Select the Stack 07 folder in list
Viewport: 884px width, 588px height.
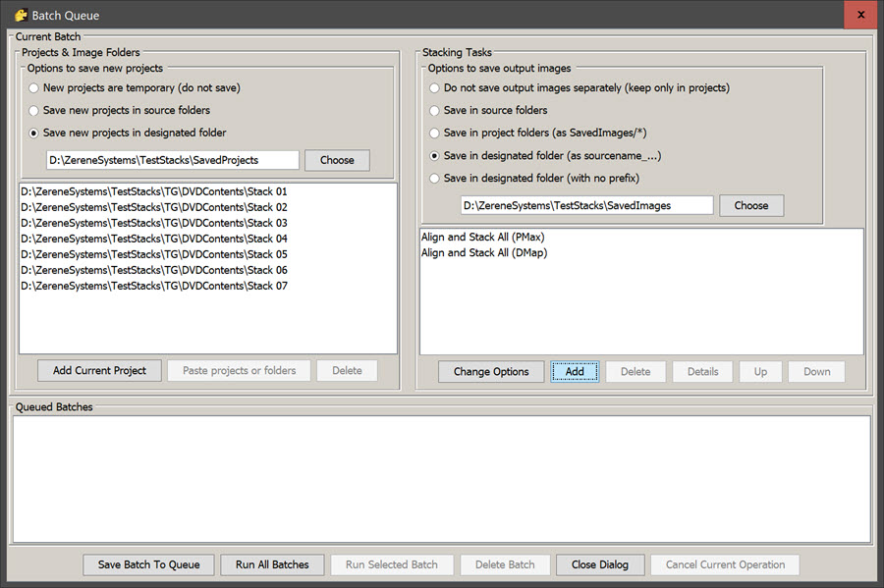point(154,286)
